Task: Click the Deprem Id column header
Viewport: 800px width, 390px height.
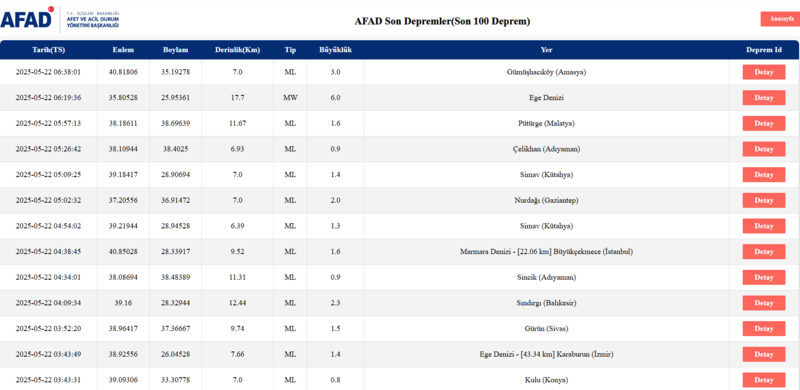Action: pos(763,50)
